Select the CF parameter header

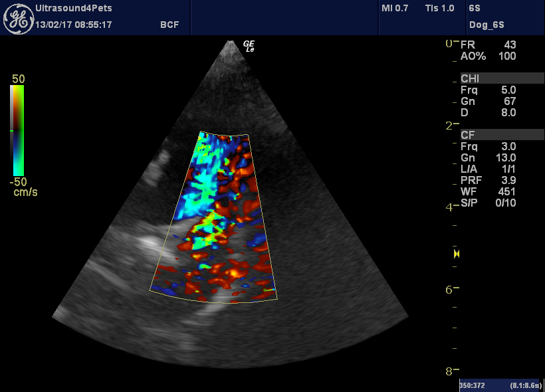502,135
